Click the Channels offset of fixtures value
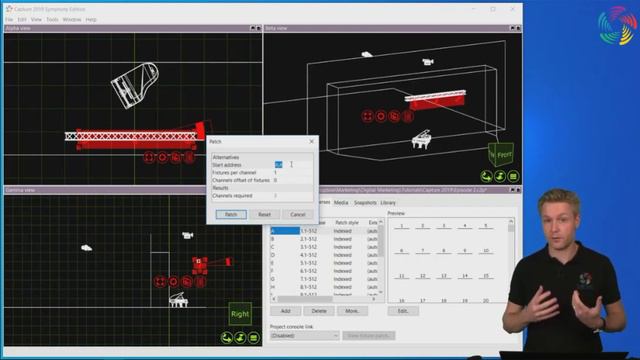This screenshot has height=360, width=640. pos(293,180)
